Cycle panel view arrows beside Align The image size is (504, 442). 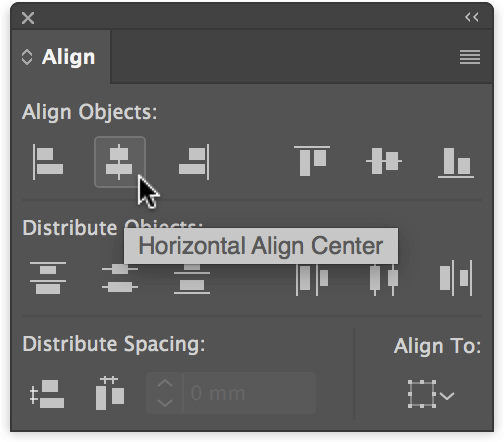click(27, 57)
